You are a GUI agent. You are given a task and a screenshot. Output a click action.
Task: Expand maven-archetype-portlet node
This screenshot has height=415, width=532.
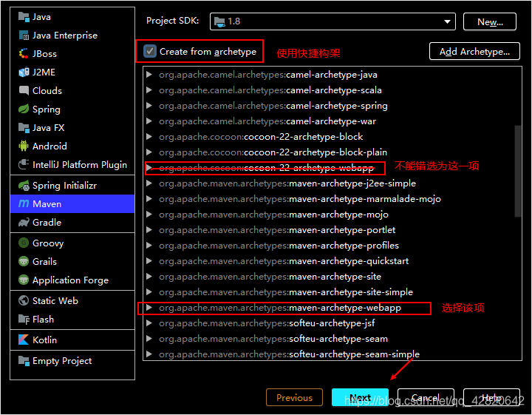coord(149,230)
